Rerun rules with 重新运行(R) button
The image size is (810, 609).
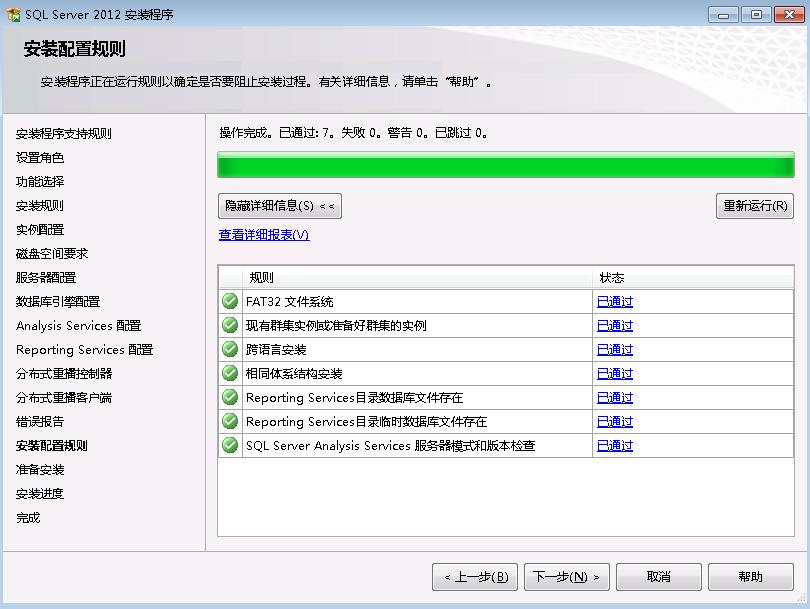755,206
